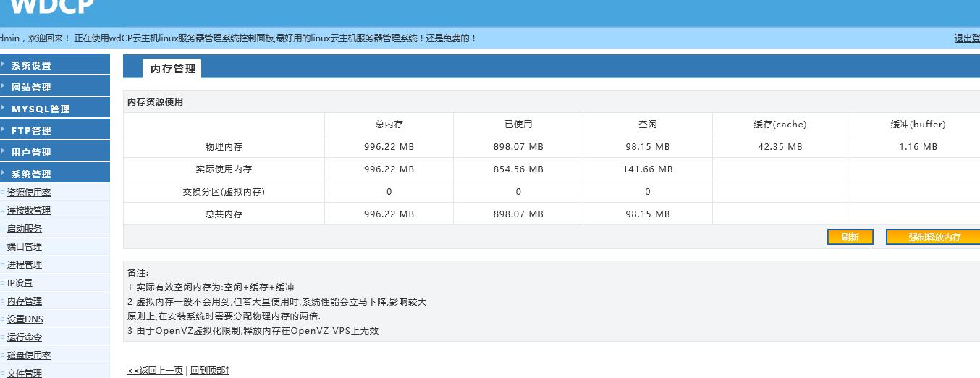Expand the 系统设置 sidebar section
The width and height of the screenshot is (980, 378).
[32, 65]
